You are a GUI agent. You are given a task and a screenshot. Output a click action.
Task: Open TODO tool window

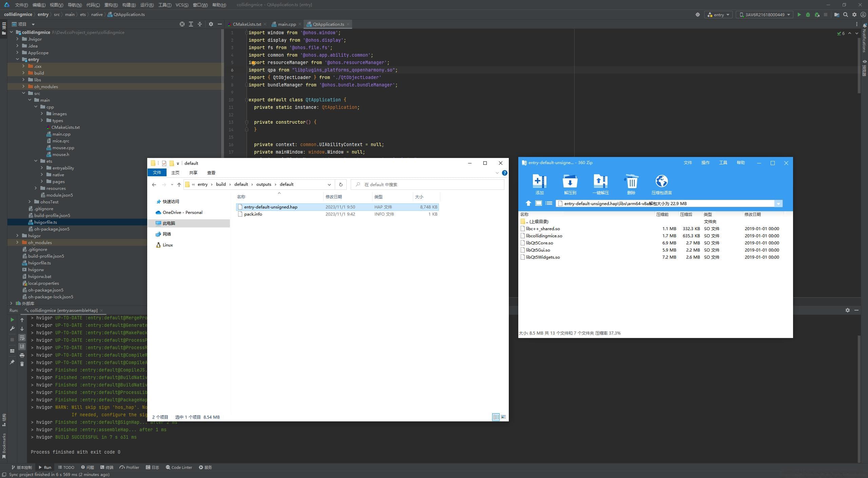click(x=66, y=467)
